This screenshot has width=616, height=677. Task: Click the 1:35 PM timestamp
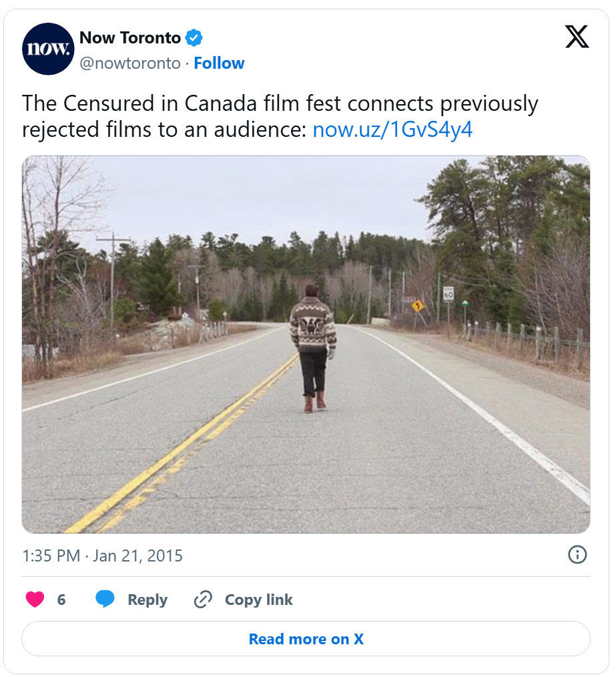tap(51, 555)
